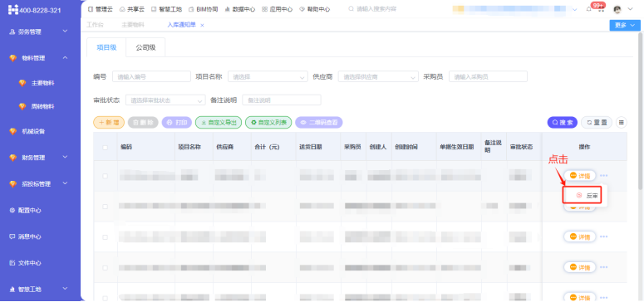Switch to the 主要物料 page tab
The height and width of the screenshot is (302, 644).
point(133,25)
